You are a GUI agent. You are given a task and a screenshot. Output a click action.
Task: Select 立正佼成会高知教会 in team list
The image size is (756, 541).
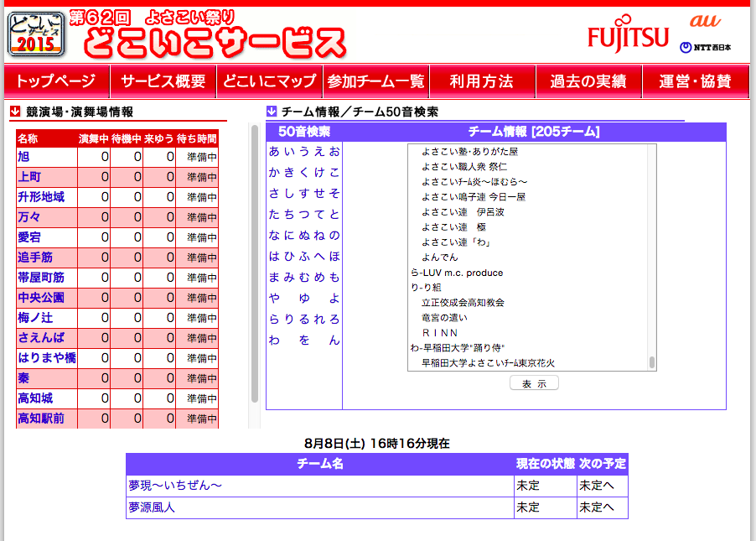pos(463,303)
